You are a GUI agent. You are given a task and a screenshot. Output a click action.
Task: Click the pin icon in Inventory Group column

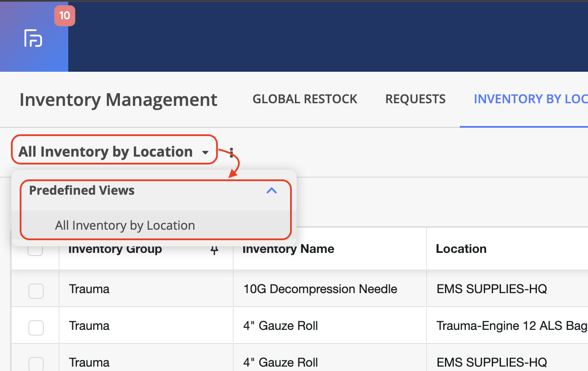click(x=214, y=250)
